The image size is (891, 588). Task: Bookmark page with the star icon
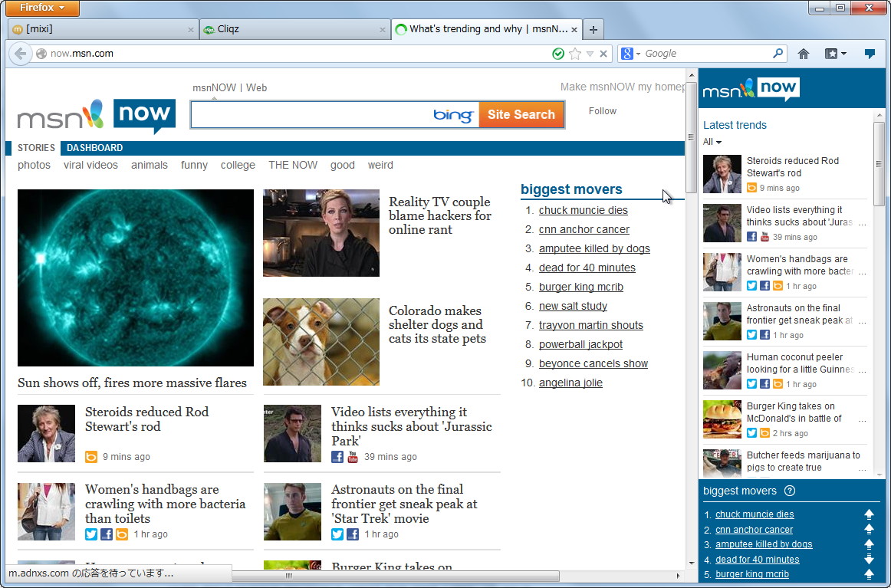pos(575,54)
